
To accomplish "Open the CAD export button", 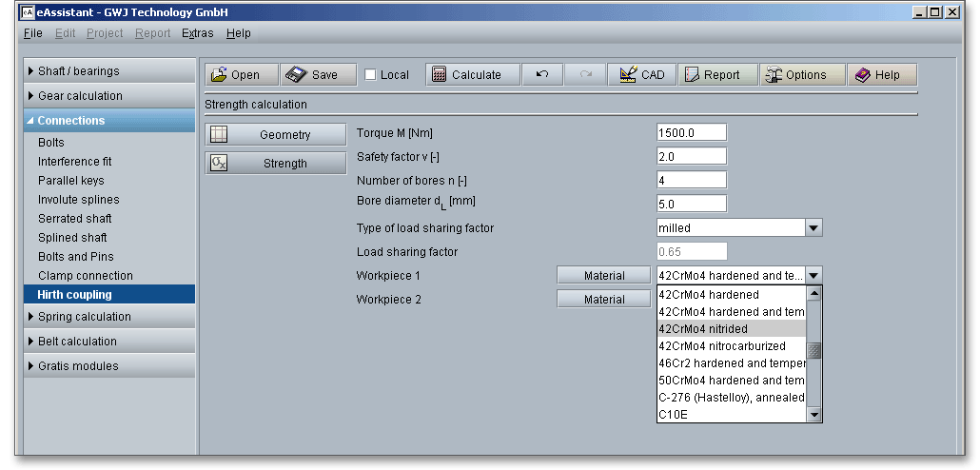I will click(x=642, y=75).
